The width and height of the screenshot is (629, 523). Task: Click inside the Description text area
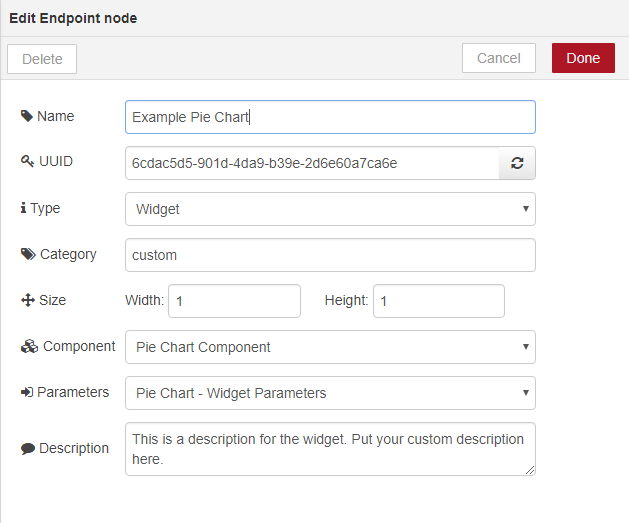click(330, 449)
